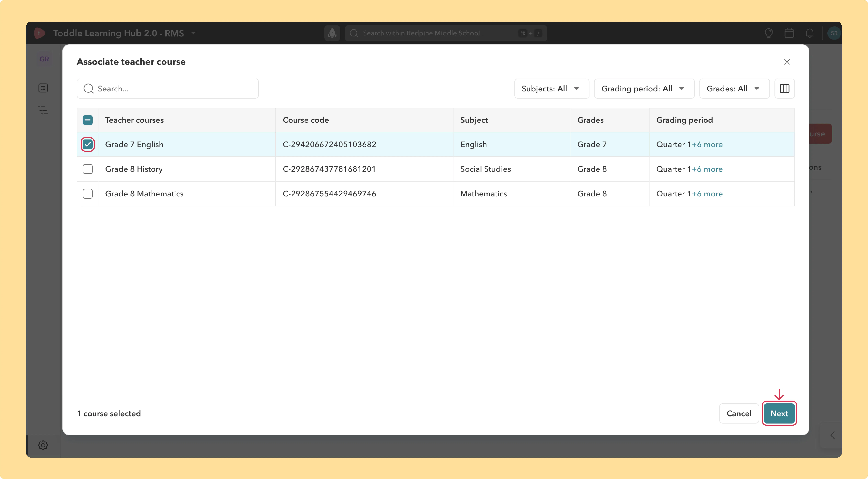The height and width of the screenshot is (479, 868).
Task: Check the Grade 8 Mathematics checkbox
Action: pos(88,194)
